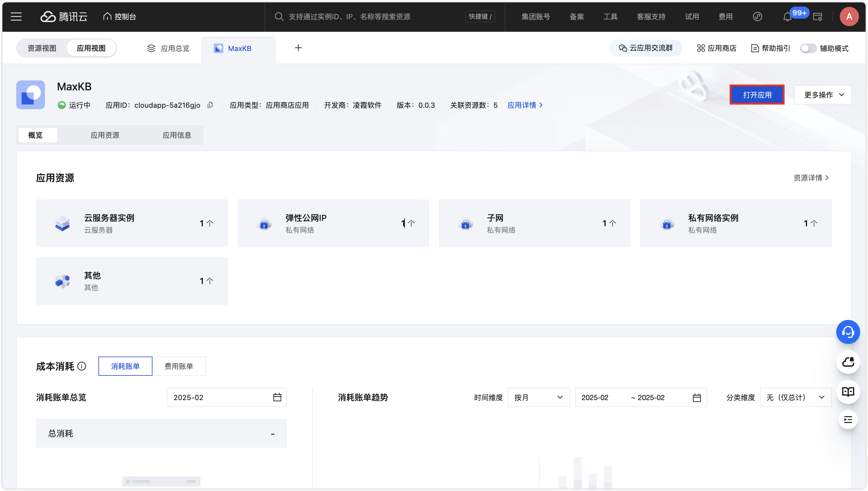The width and height of the screenshot is (868, 491).
Task: Expand the 更多操作 dropdown
Action: point(823,95)
